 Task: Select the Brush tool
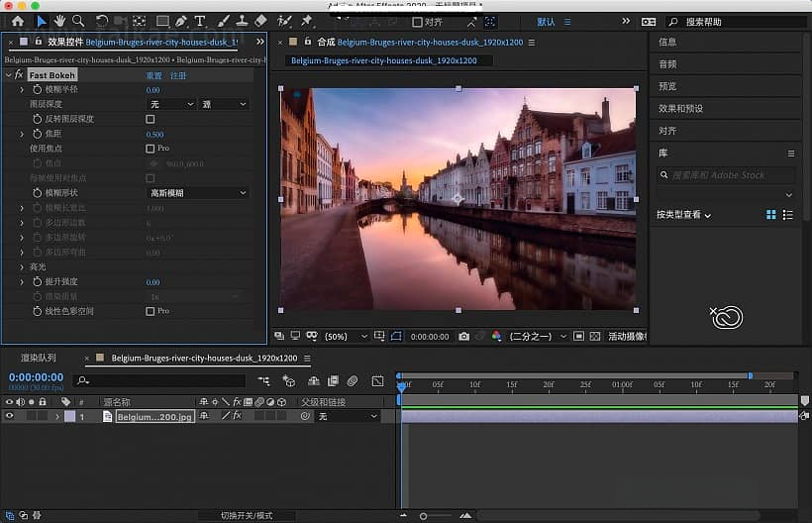[x=223, y=21]
